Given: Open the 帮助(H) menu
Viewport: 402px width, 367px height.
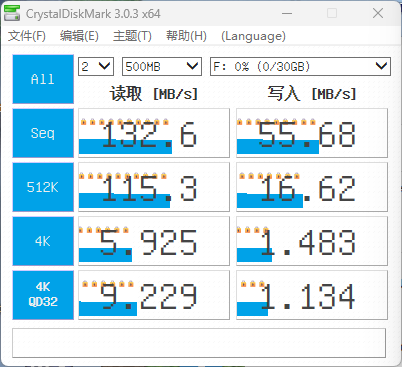Looking at the screenshot, I should tap(186, 36).
